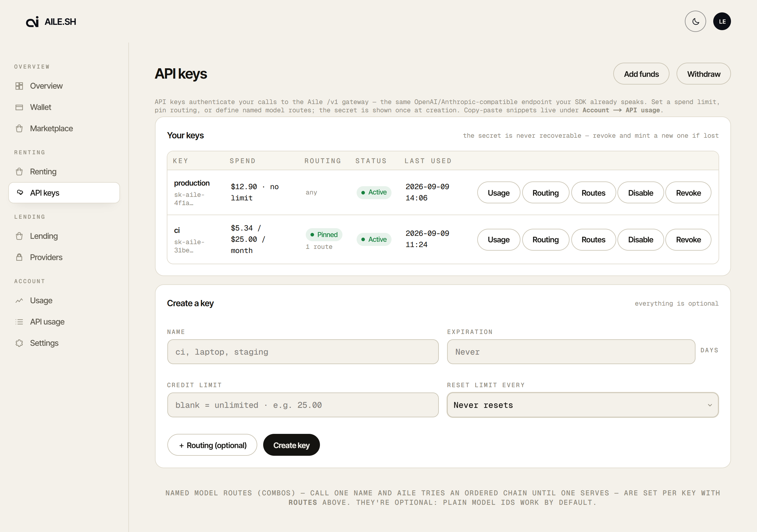The width and height of the screenshot is (757, 532).
Task: Open Routes for the ci key
Action: click(593, 240)
